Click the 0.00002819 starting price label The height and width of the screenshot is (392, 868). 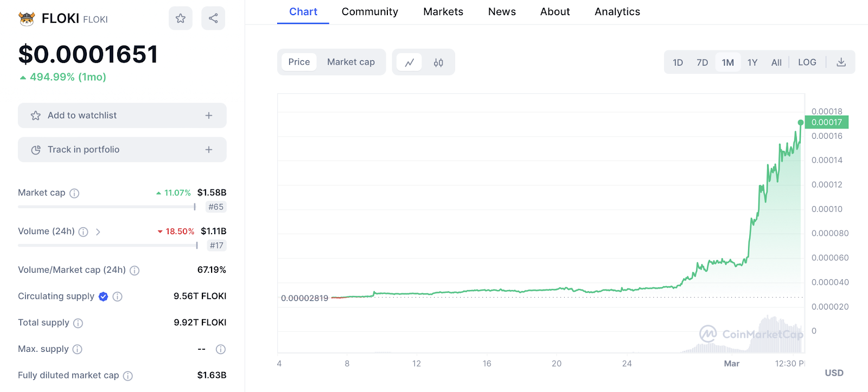pos(304,298)
